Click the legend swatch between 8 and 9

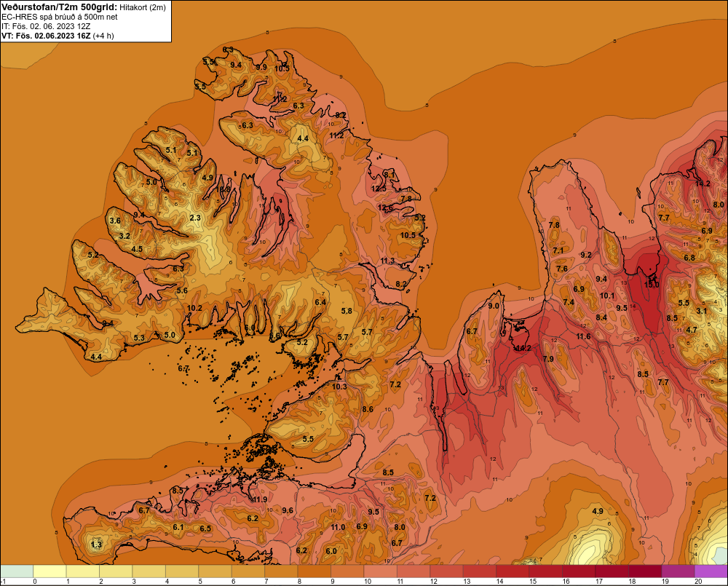(314, 571)
